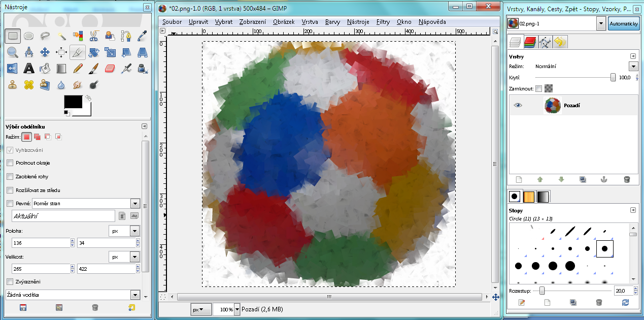Select the Fuzzy Select magic wand tool
Image resolution: width=644 pixels, height=320 pixels.
coord(61,36)
